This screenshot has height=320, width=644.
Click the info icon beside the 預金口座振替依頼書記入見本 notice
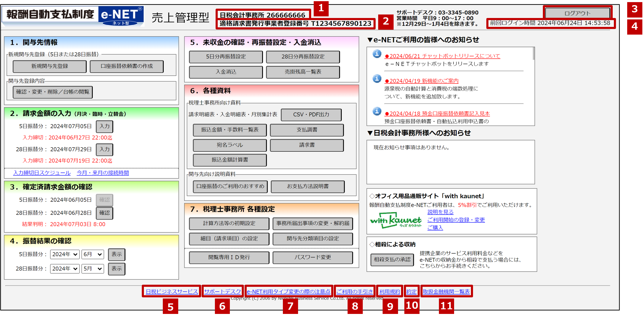377,111
